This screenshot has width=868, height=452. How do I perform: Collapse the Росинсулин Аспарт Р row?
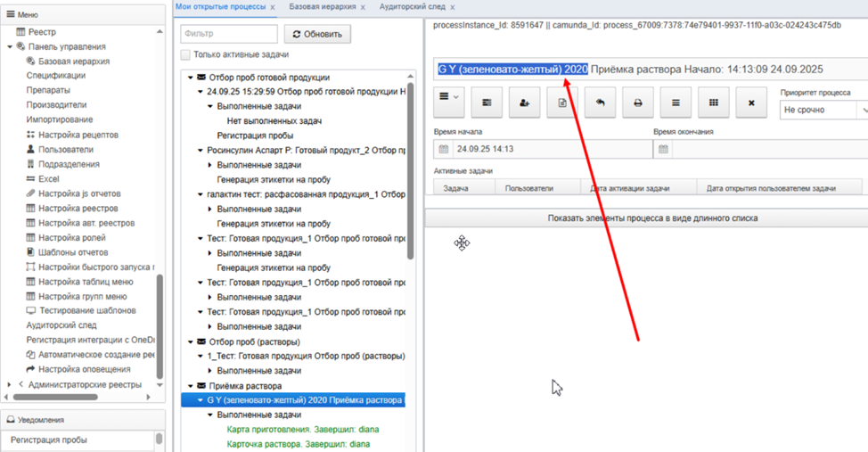(x=201, y=150)
